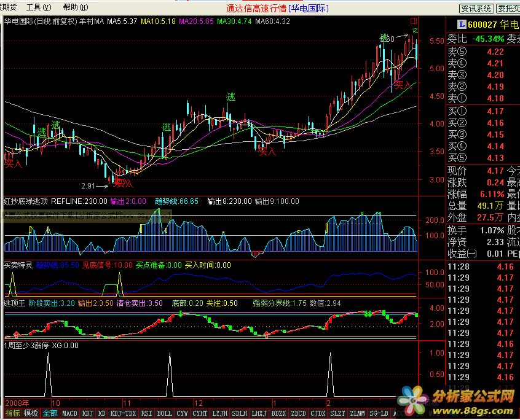The width and height of the screenshot is (520, 420).
Task: Click the 通达信高速行情 title text
Action: 256,8
